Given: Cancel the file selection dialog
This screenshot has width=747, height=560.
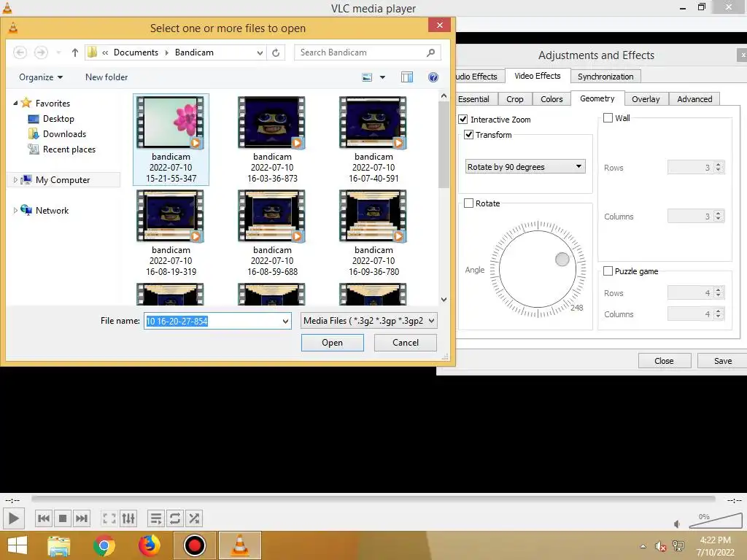Looking at the screenshot, I should pyautogui.click(x=406, y=343).
